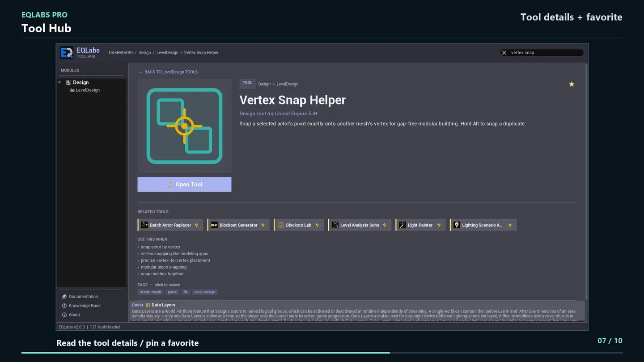Viewport: 644px width, 362px height.
Task: Search by the static-mesh tag
Action: 151,292
